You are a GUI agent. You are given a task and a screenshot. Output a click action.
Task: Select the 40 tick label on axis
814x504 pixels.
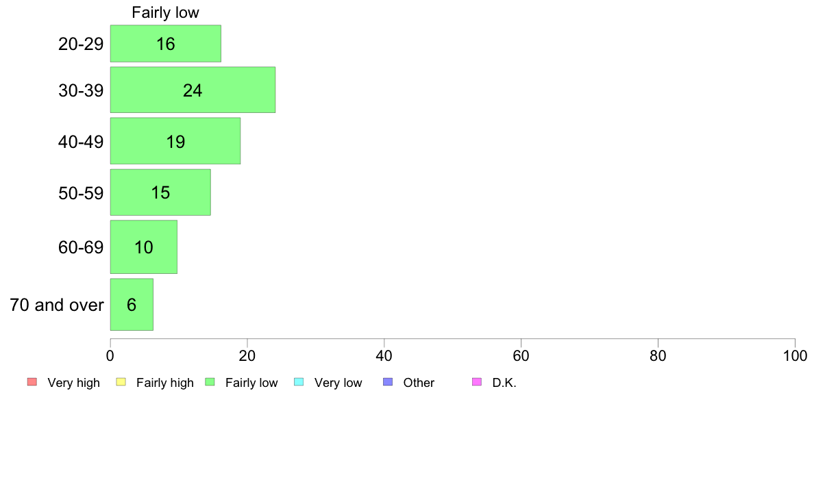click(x=384, y=355)
